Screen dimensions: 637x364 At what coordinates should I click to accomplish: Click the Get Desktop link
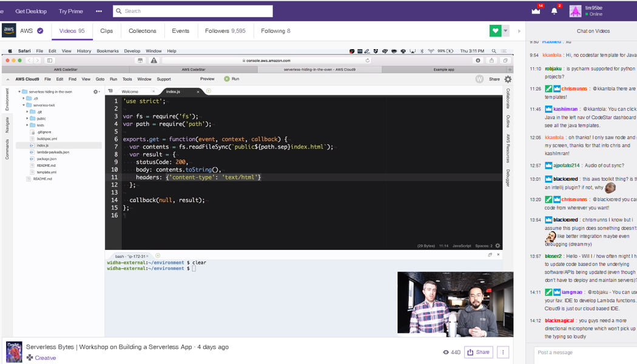pyautogui.click(x=31, y=12)
